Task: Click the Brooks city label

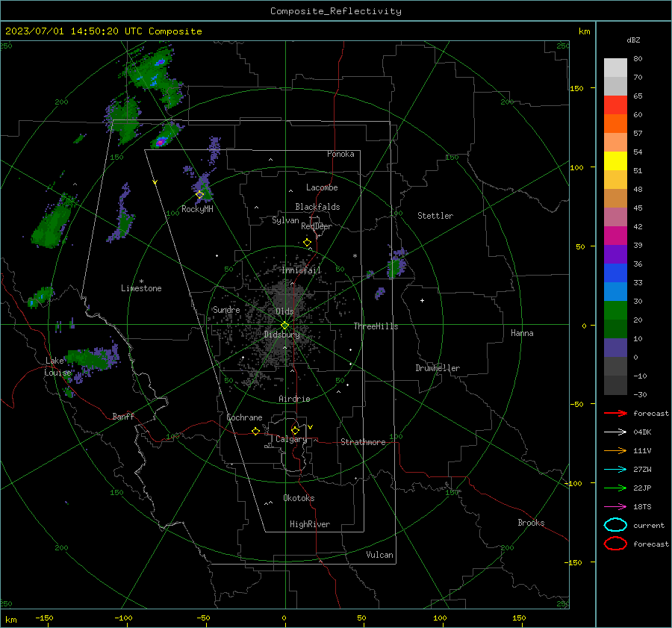Action: pos(531,523)
